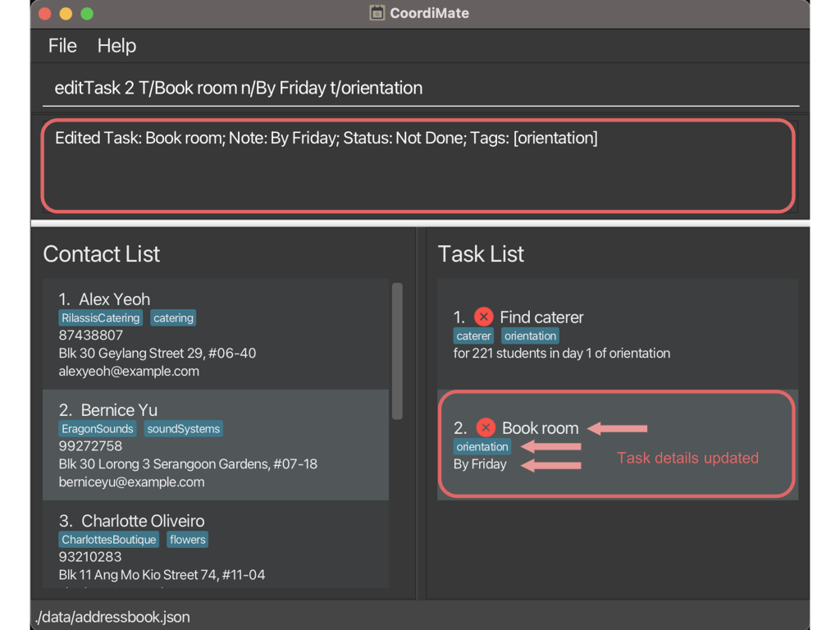The height and width of the screenshot is (630, 840).
Task: Click the green maximize window button
Action: 87,14
